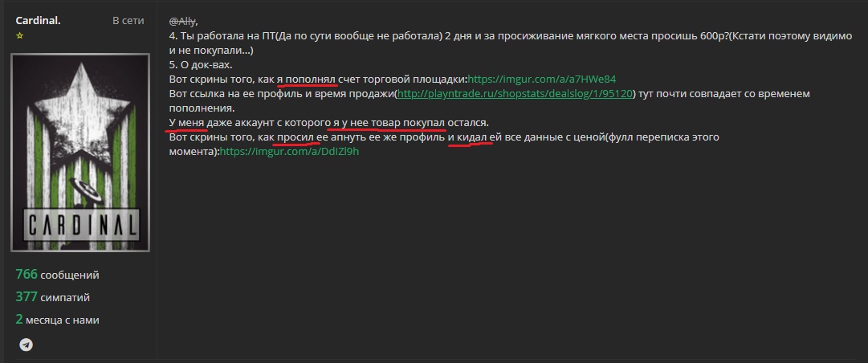
Task: Click the @Ally mention
Action: pos(182,22)
